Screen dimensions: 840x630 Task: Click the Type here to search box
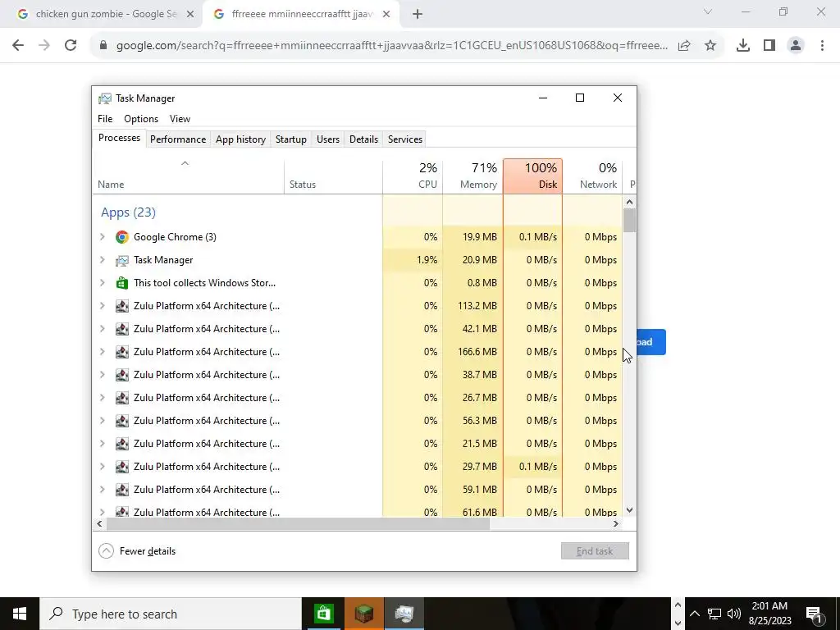[171, 614]
